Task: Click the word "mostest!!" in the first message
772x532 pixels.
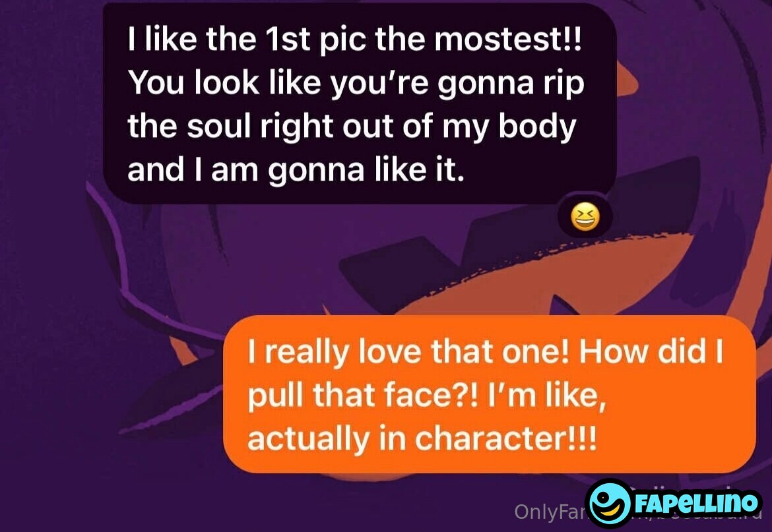Action: tap(508, 40)
